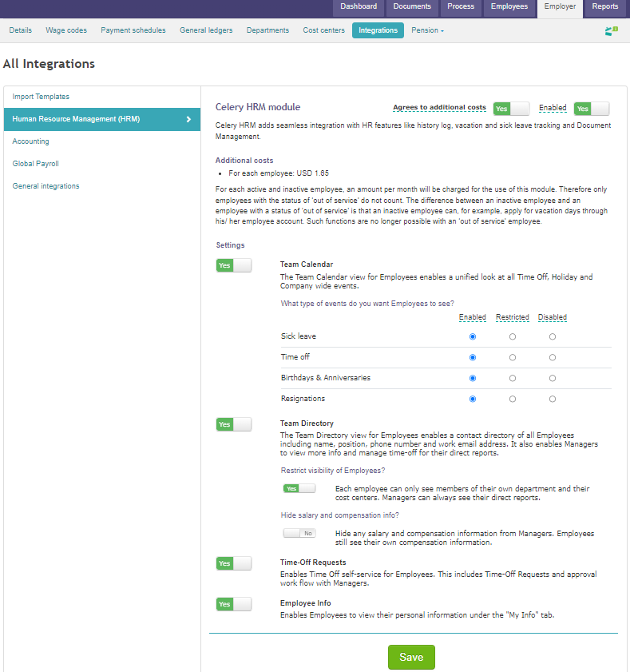Click the chevron arrow on Human Resource Management row
Image resolution: width=630 pixels, height=672 pixels.
pyautogui.click(x=188, y=119)
